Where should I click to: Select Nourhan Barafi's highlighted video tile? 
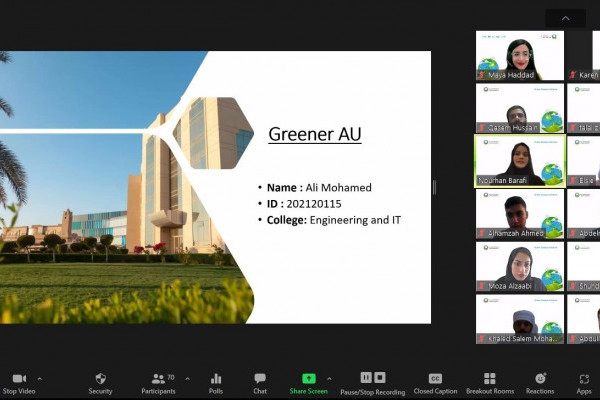519,161
